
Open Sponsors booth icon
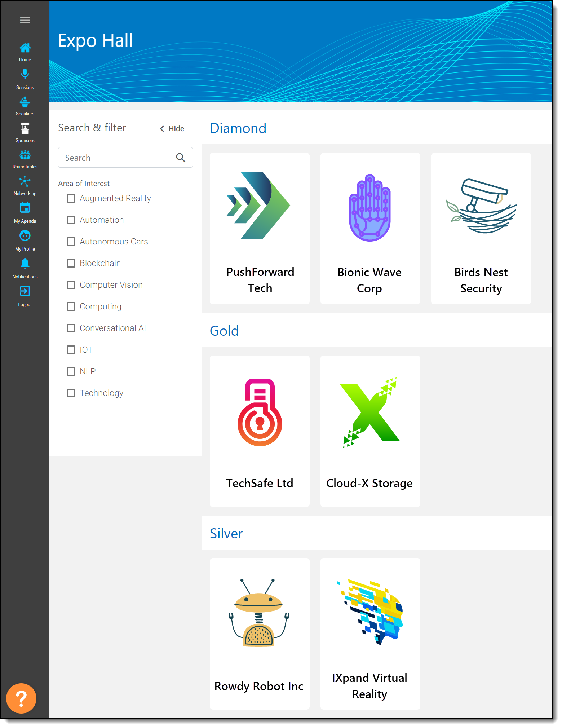point(25,128)
